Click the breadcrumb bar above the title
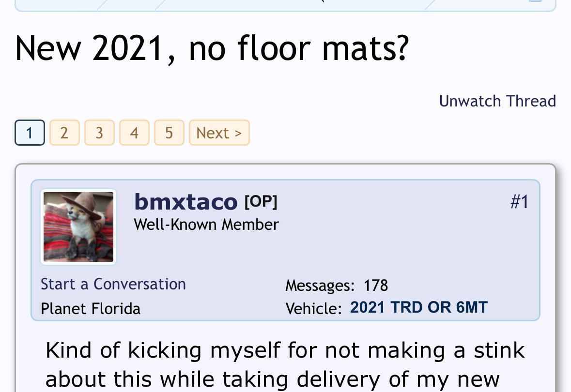 [285, 5]
